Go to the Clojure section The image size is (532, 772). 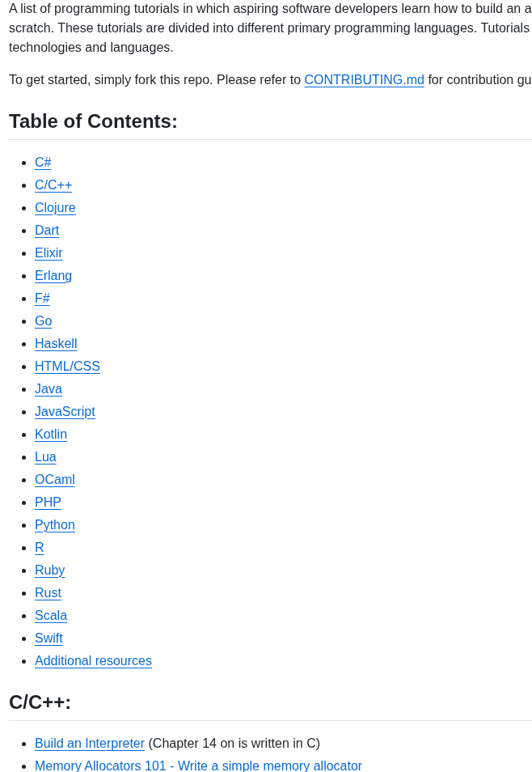55,208
